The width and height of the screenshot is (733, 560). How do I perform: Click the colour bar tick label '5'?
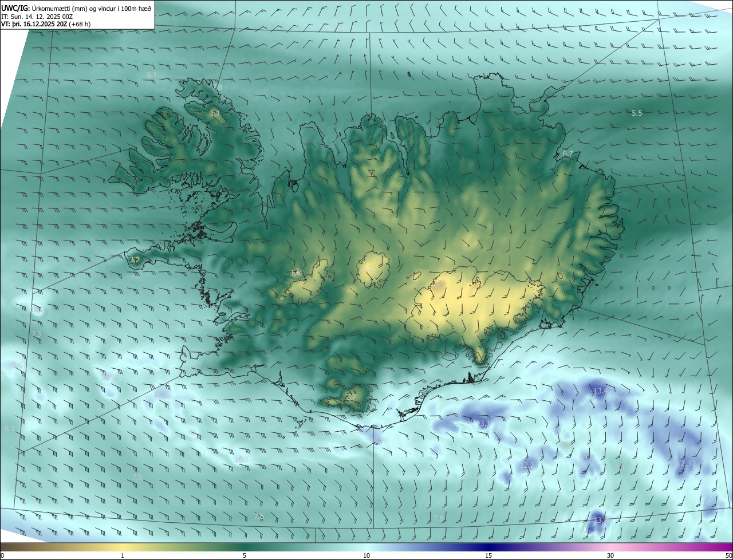click(245, 556)
